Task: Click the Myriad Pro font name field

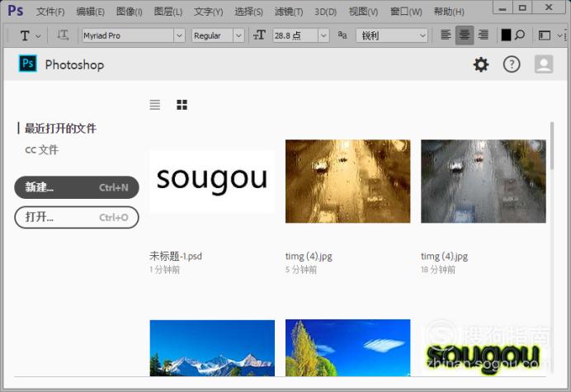Action: 128,35
